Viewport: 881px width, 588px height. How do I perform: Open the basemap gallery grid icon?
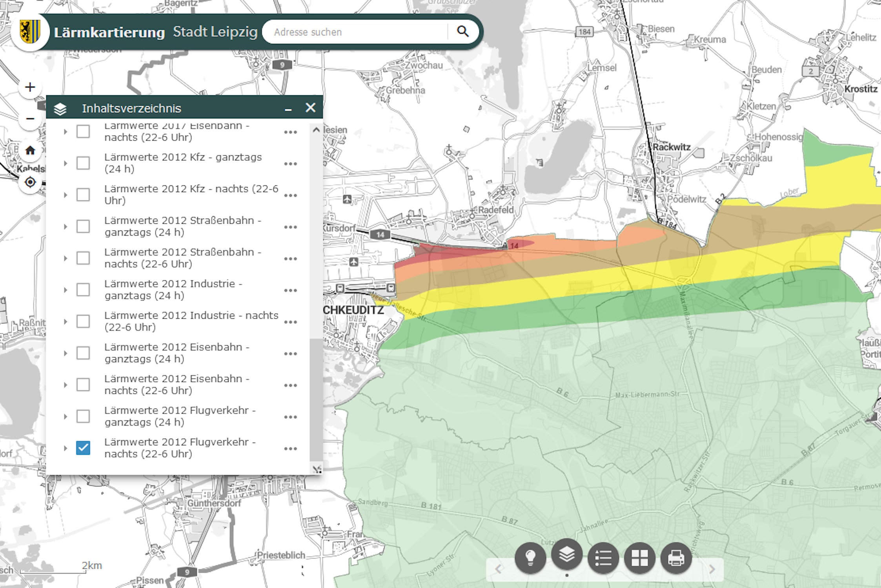639,557
